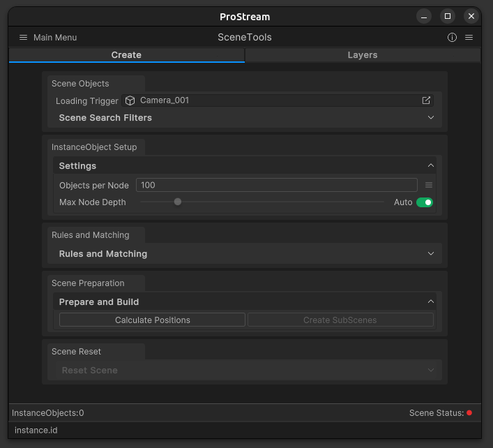493x448 pixels.
Task: Close the ProStream window
Action: point(471,16)
